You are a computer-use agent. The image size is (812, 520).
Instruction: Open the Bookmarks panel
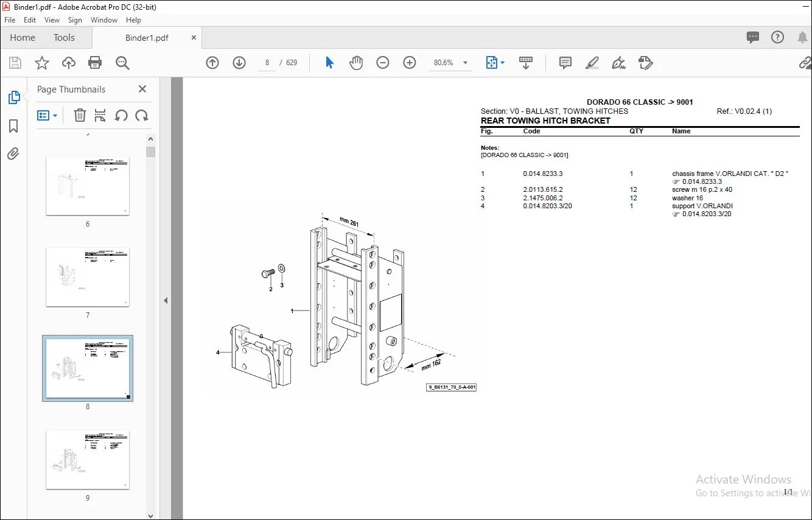click(x=13, y=126)
